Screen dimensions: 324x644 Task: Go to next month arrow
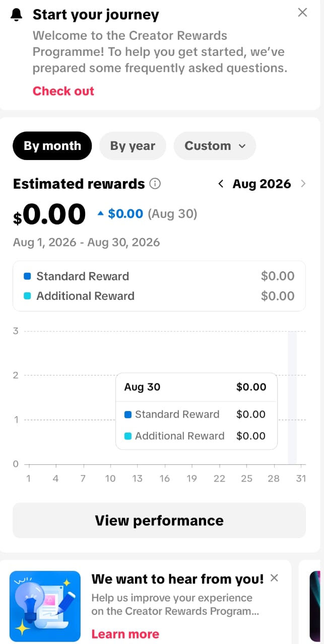[x=303, y=184]
